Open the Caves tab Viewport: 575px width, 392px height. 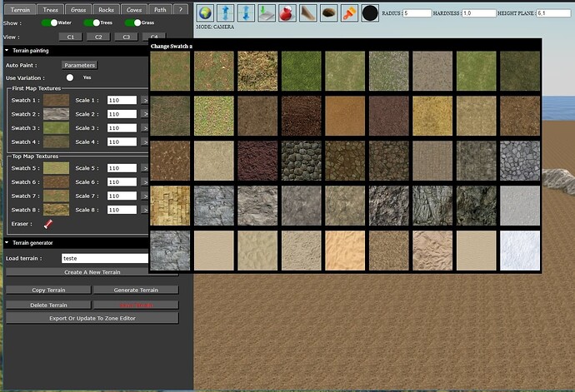pos(132,9)
